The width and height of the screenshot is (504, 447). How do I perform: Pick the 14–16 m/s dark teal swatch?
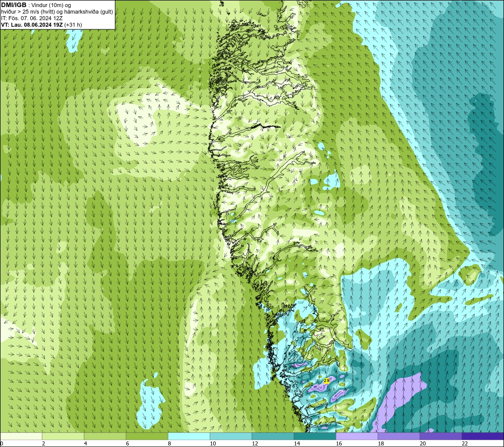(x=314, y=436)
